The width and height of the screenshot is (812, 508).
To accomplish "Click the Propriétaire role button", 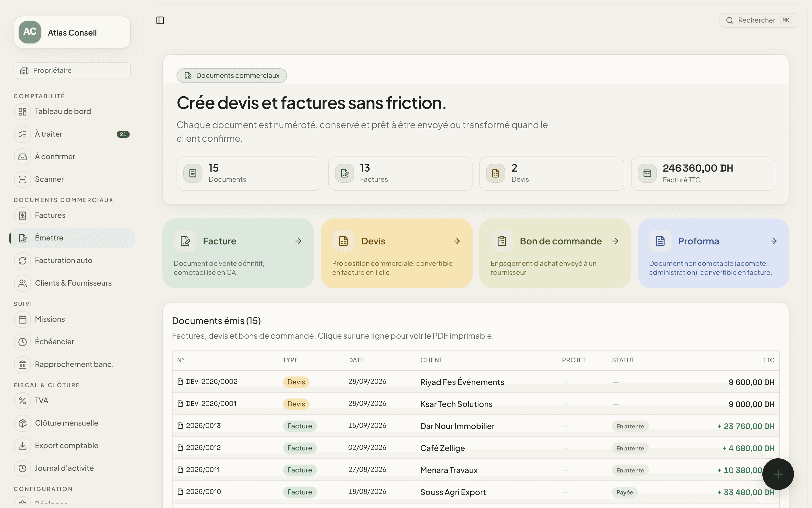I will point(72,71).
